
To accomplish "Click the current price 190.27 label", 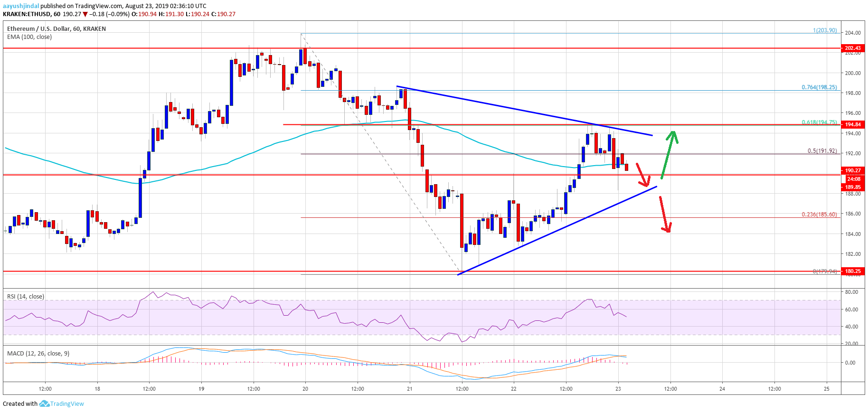I will 853,170.
